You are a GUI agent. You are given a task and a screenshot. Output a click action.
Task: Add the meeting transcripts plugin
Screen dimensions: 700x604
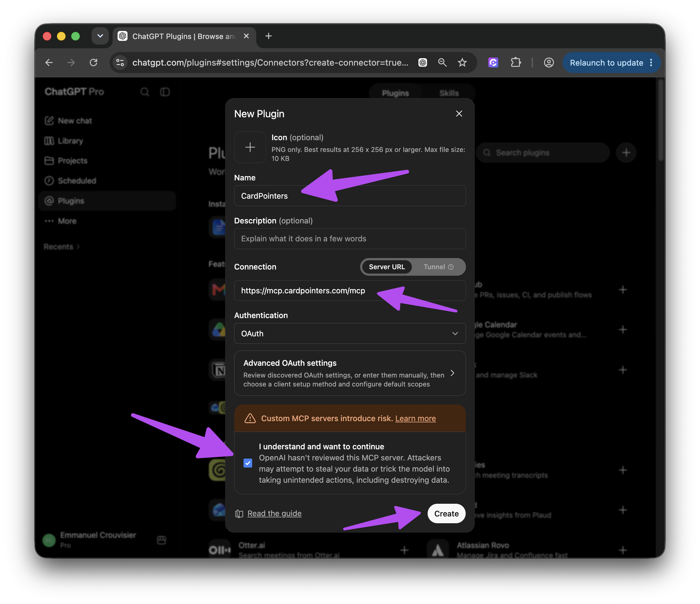(x=623, y=470)
